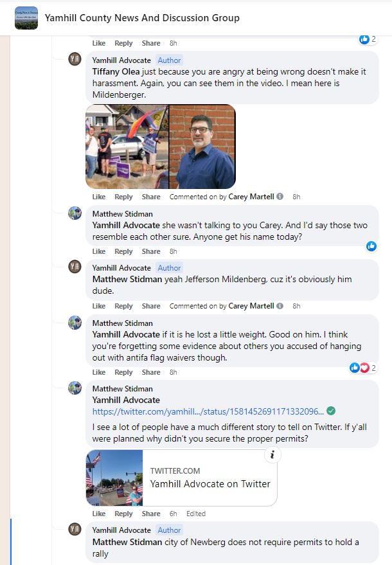Reply to Matthew Stidman's 'lost a little weight' comment
The height and width of the screenshot is (565, 392).
[x=123, y=372]
